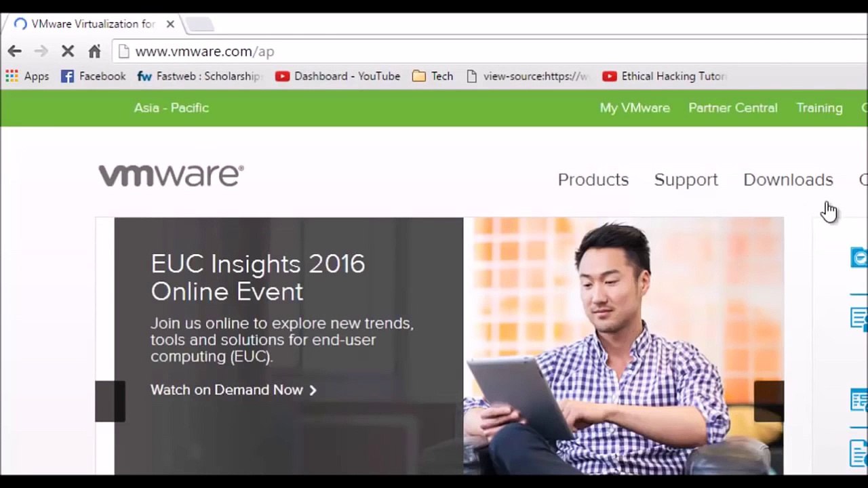Open the Support menu
The width and height of the screenshot is (868, 488).
point(686,180)
